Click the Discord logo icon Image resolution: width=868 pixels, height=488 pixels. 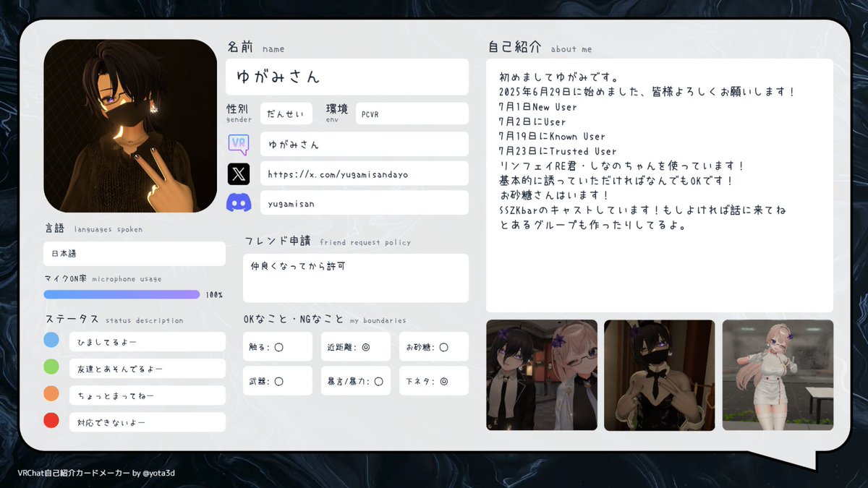click(239, 203)
